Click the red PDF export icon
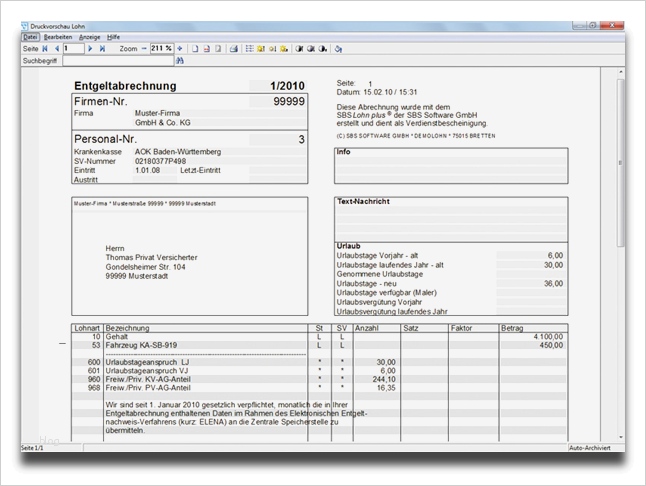646x486 pixels. (x=206, y=49)
